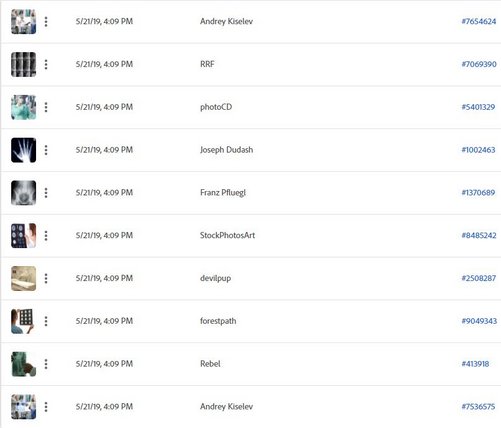This screenshot has height=428, width=501.
Task: Select the hand X-ray thumbnail
Action: tap(23, 150)
